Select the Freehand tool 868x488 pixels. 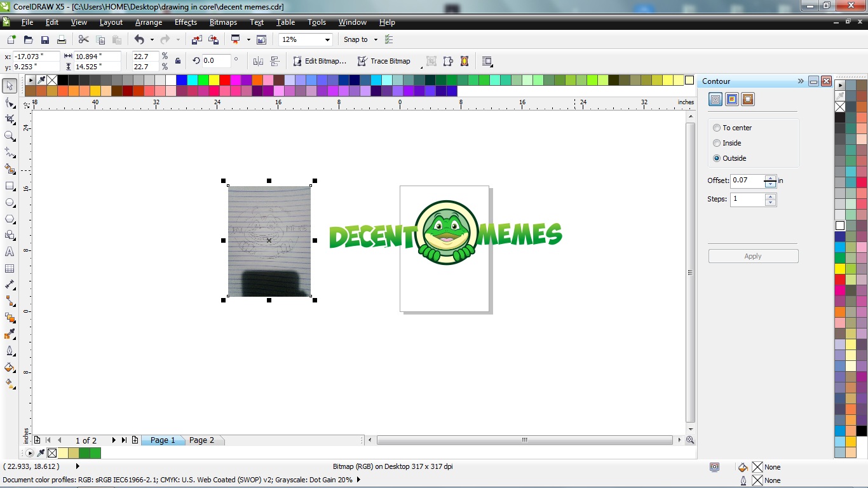coord(10,152)
